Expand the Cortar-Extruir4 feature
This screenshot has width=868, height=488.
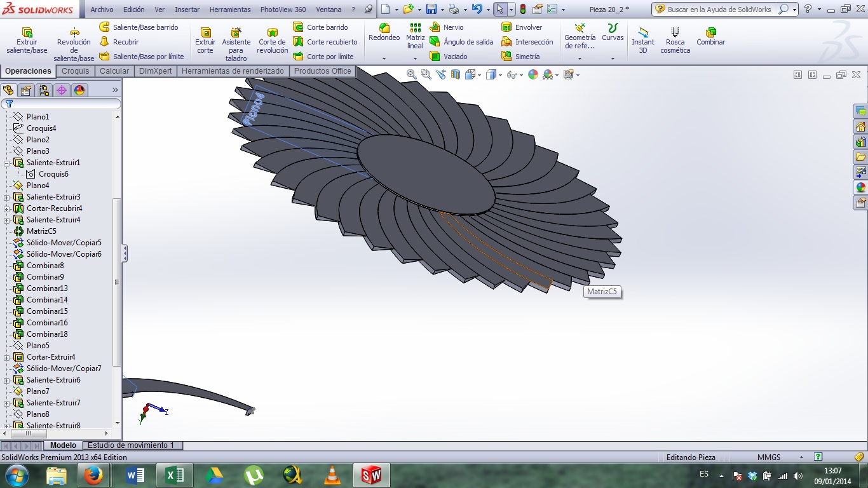[x=7, y=357]
